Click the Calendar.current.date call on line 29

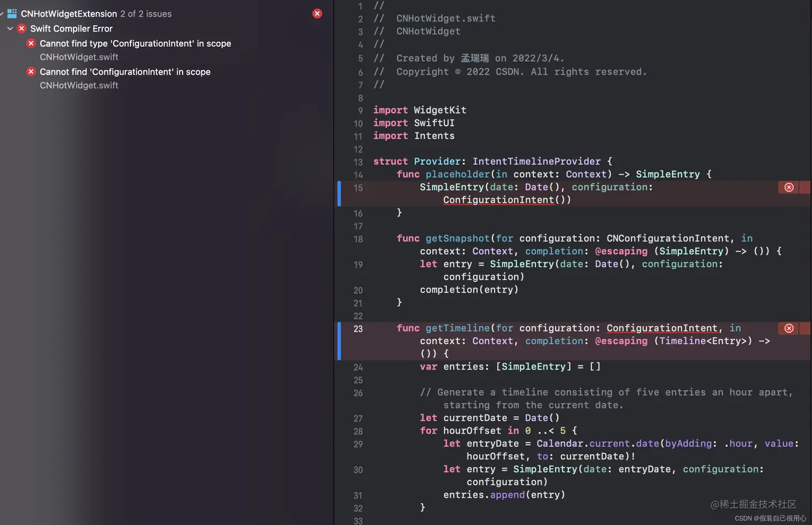click(598, 443)
